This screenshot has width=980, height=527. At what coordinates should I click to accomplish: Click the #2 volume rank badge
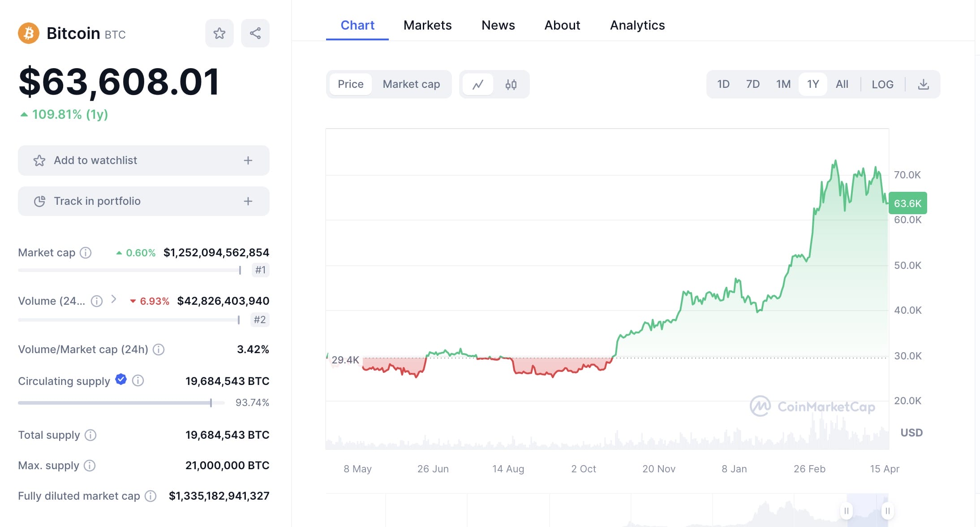tap(260, 320)
